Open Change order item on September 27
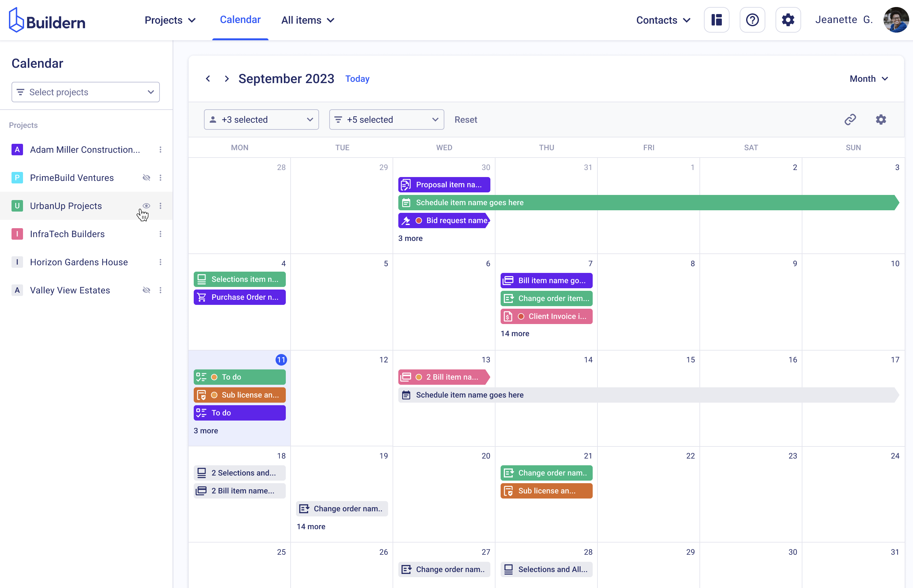The width and height of the screenshot is (913, 588). pos(444,569)
